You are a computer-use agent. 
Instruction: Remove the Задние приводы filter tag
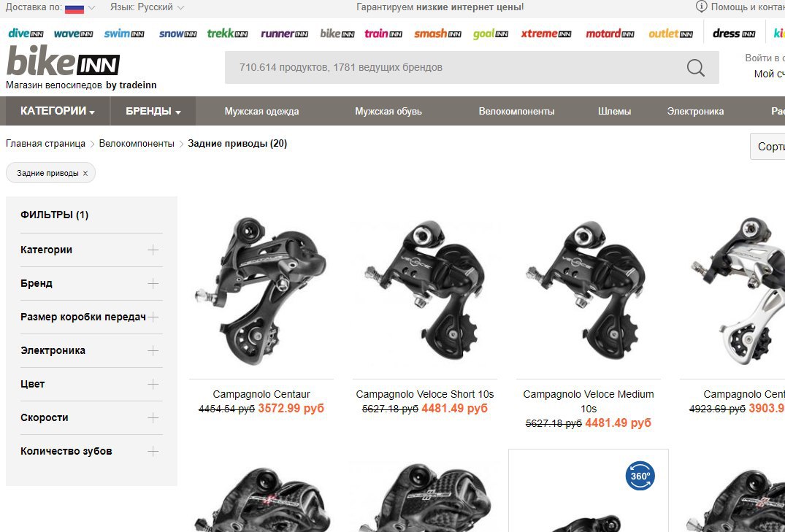click(85, 173)
